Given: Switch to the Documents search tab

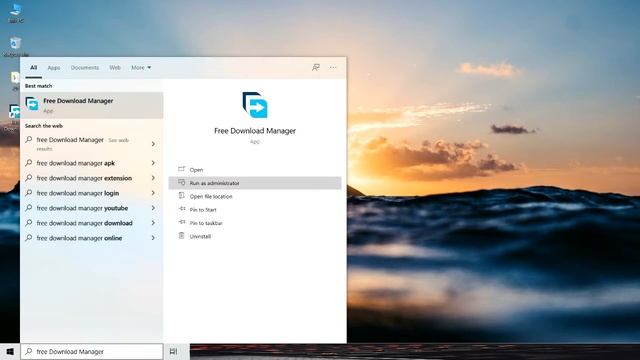Looking at the screenshot, I should [x=85, y=68].
